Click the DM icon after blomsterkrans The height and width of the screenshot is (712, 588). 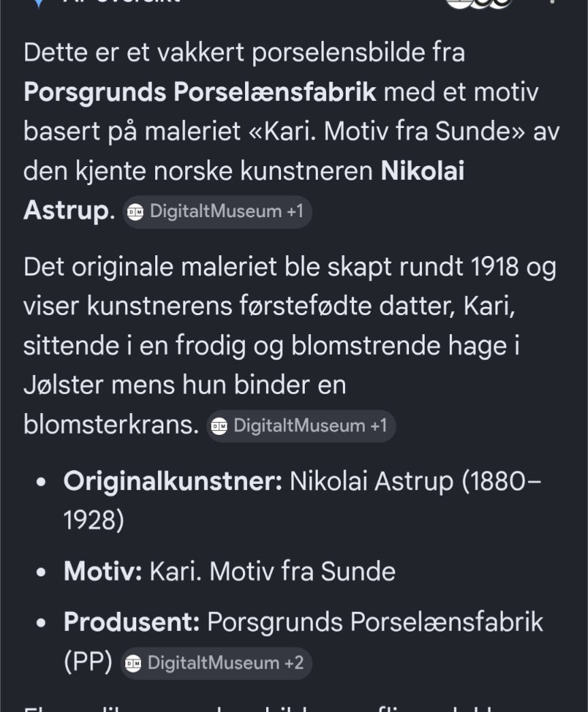click(219, 426)
